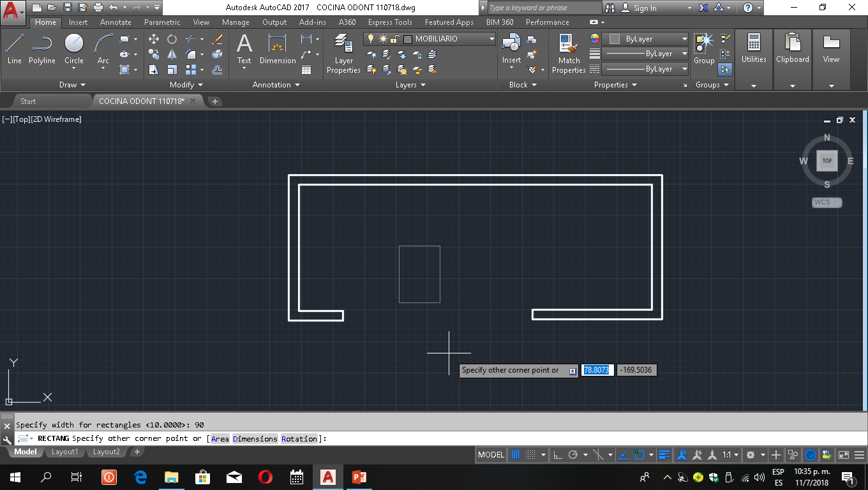
Task: Toggle Group Selection on/off button
Action: 725,69
